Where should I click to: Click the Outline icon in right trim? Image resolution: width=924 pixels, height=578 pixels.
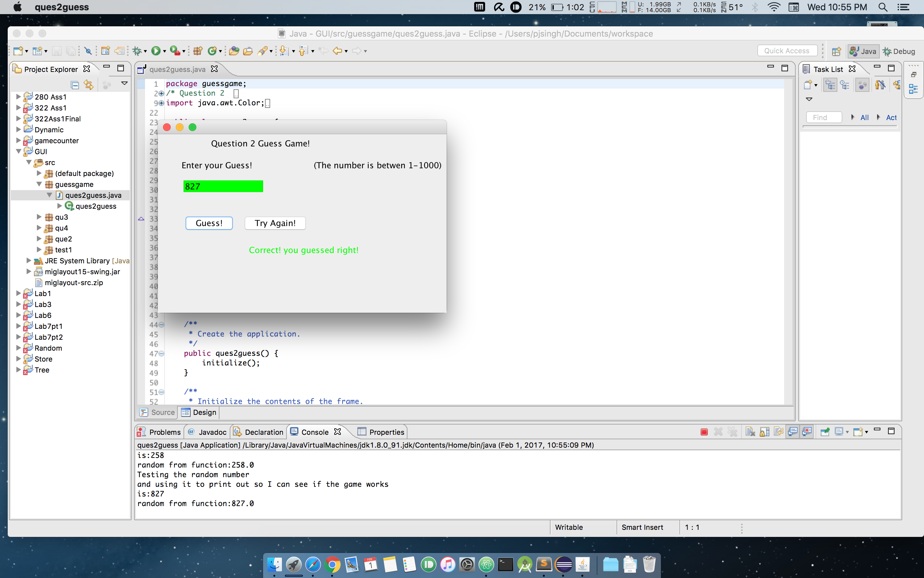(914, 89)
